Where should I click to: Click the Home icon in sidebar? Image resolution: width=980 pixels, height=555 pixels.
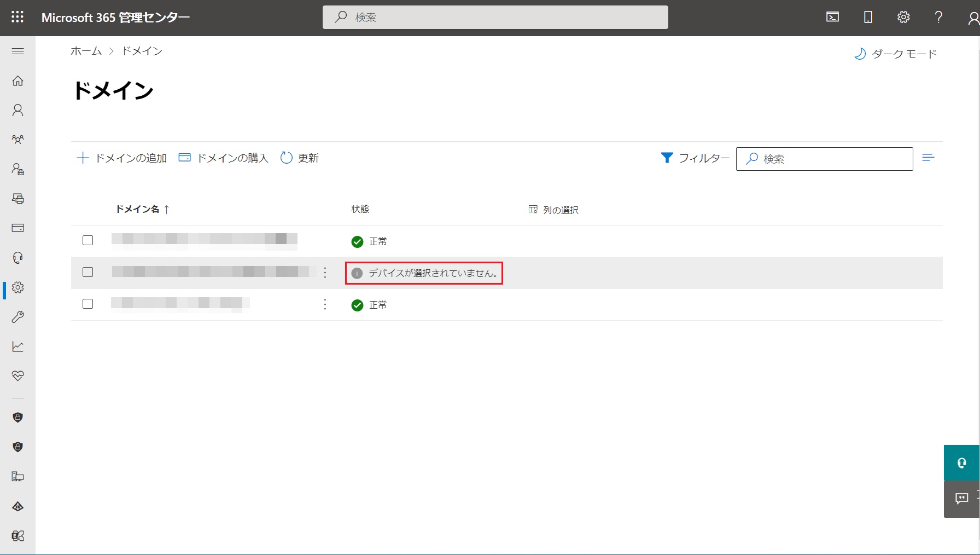(18, 81)
